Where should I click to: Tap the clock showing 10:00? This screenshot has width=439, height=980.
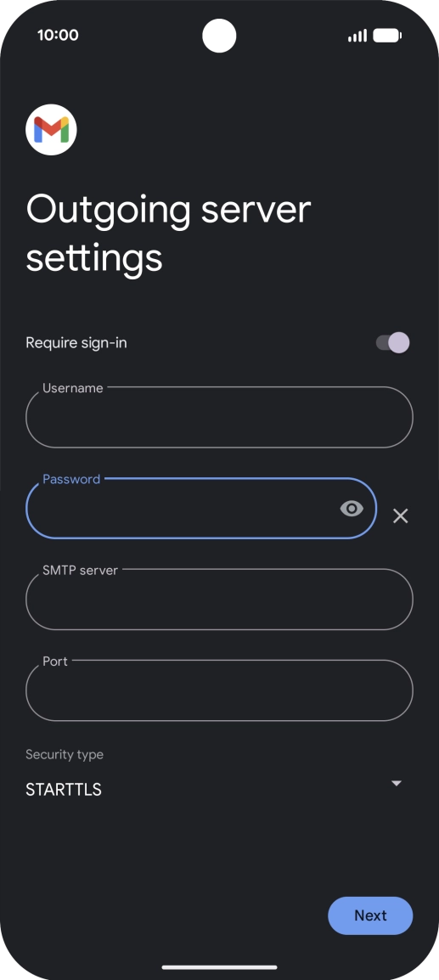[58, 35]
